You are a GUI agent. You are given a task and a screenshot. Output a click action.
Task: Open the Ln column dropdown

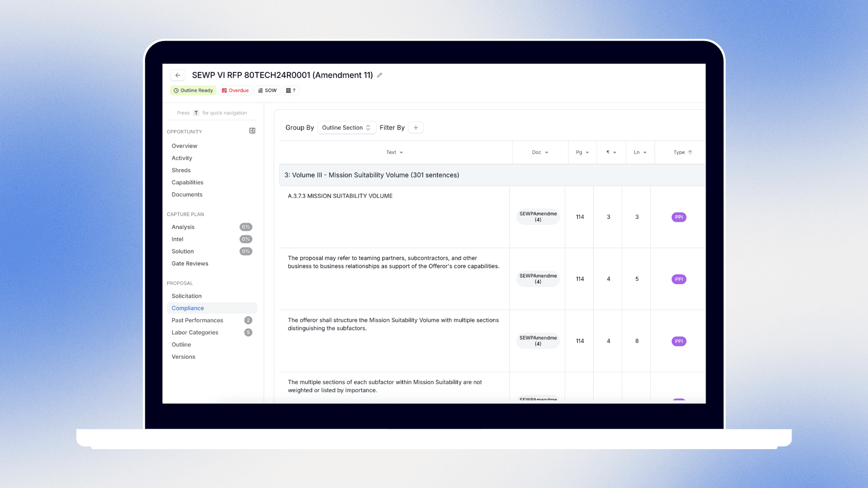coord(645,153)
